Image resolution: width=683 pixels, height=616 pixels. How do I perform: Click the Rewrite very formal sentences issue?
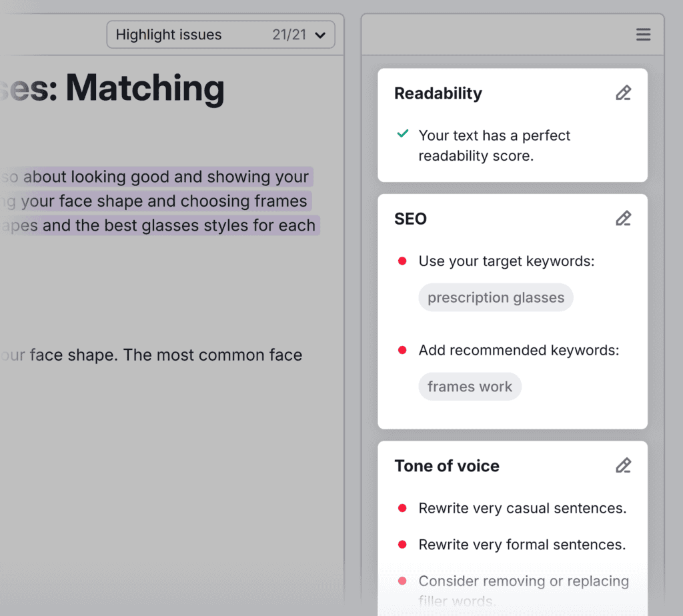click(522, 545)
